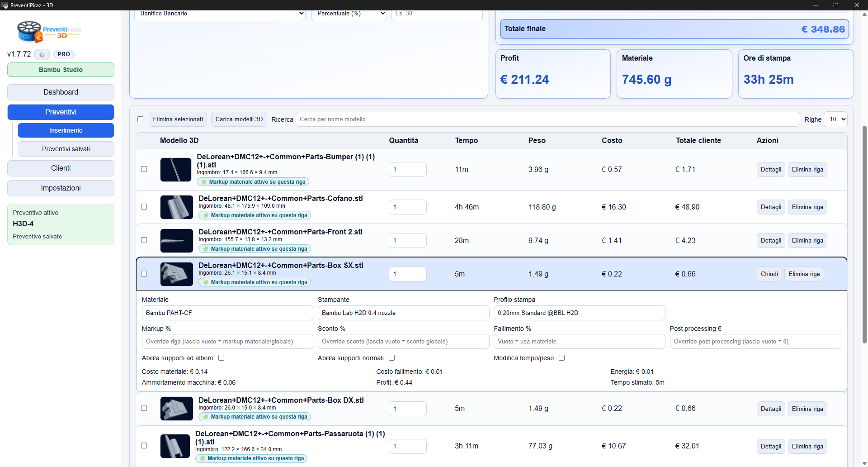Click markup material badge on Front 2 row
The width and height of the screenshot is (868, 467).
point(255,249)
